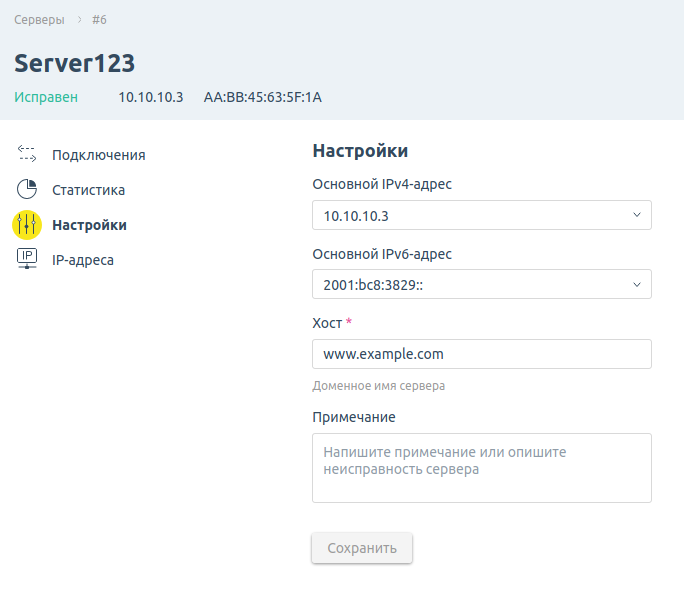Image resolution: width=684 pixels, height=590 pixels.
Task: Switch to IP-адреса sidebar item
Action: pyautogui.click(x=82, y=260)
